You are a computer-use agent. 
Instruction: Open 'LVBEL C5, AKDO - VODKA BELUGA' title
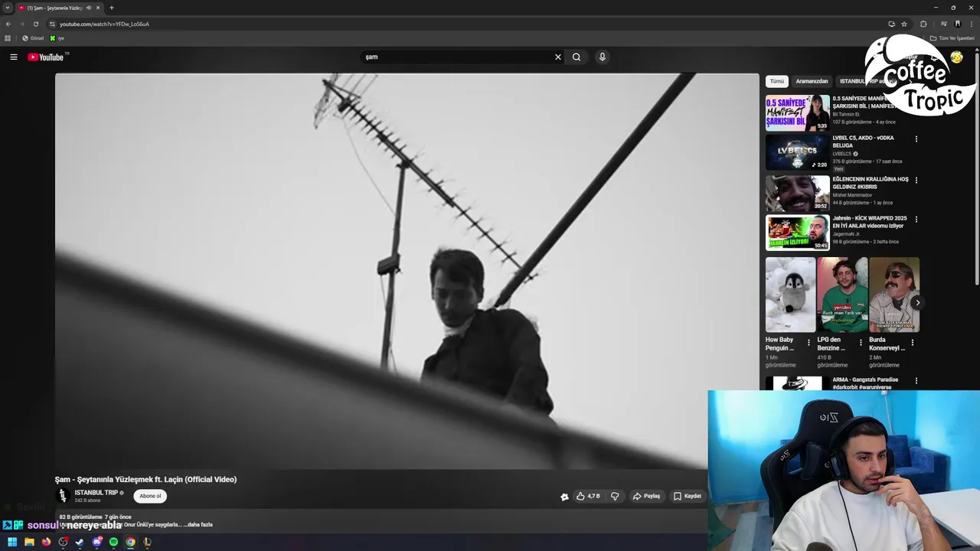coord(863,142)
